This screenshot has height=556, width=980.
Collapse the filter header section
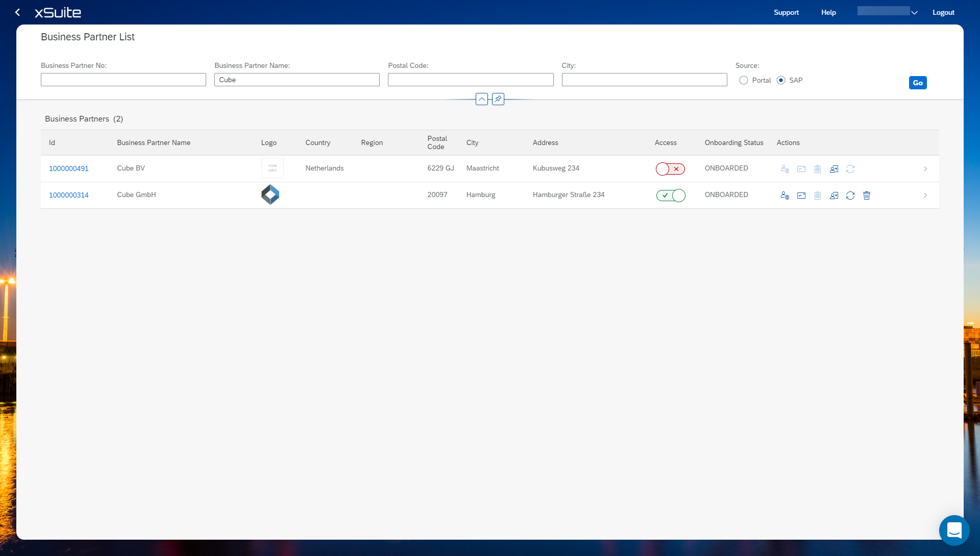(482, 99)
